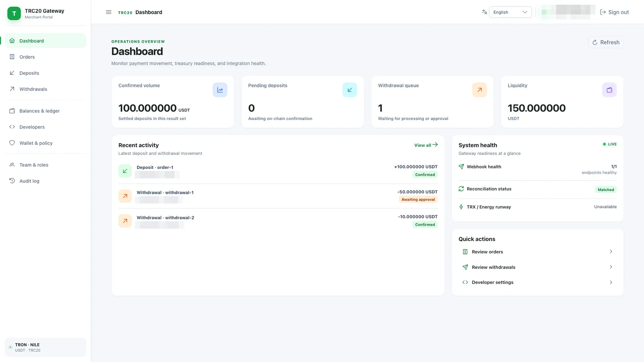Image resolution: width=644 pixels, height=362 pixels.
Task: Click the withdrawal-2 orange arrow icon
Action: [x=125, y=221]
